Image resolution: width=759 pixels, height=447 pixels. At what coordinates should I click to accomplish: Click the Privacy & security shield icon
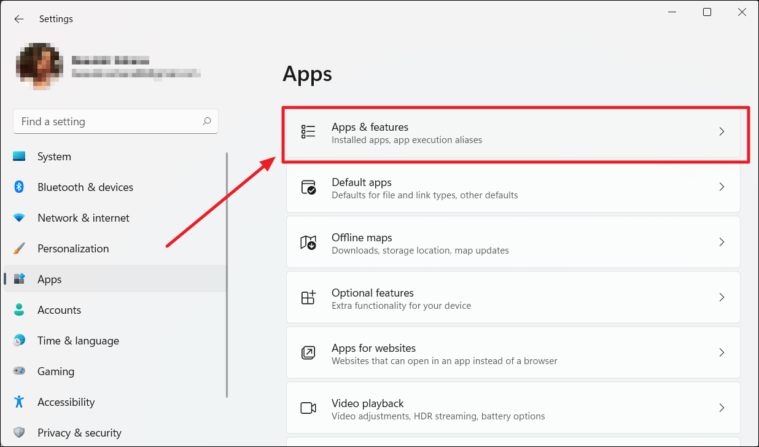19,432
